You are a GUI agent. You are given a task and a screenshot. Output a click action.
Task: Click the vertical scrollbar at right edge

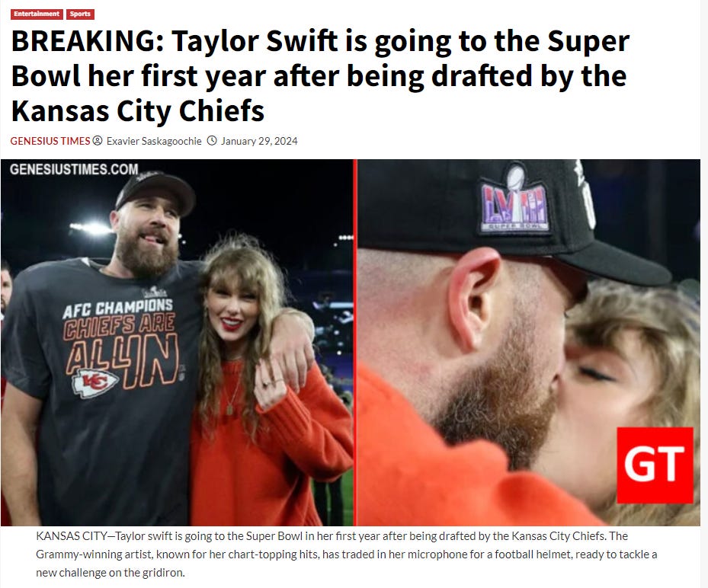point(704,294)
